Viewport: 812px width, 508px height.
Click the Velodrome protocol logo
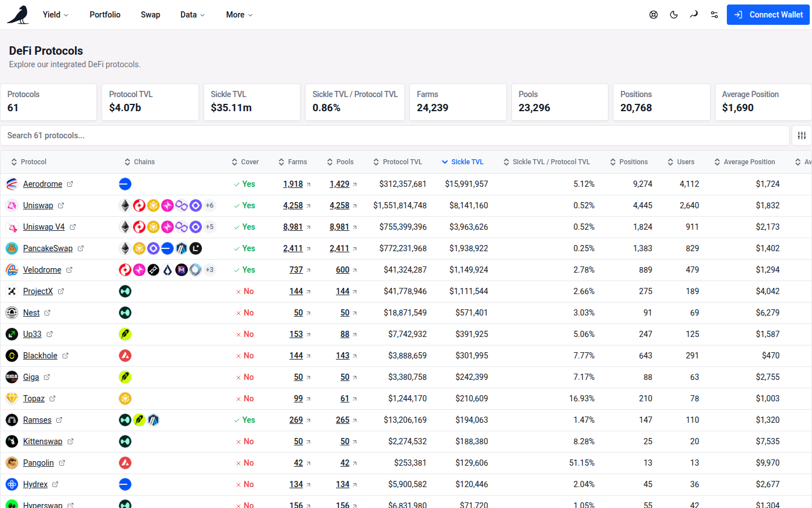coord(12,270)
